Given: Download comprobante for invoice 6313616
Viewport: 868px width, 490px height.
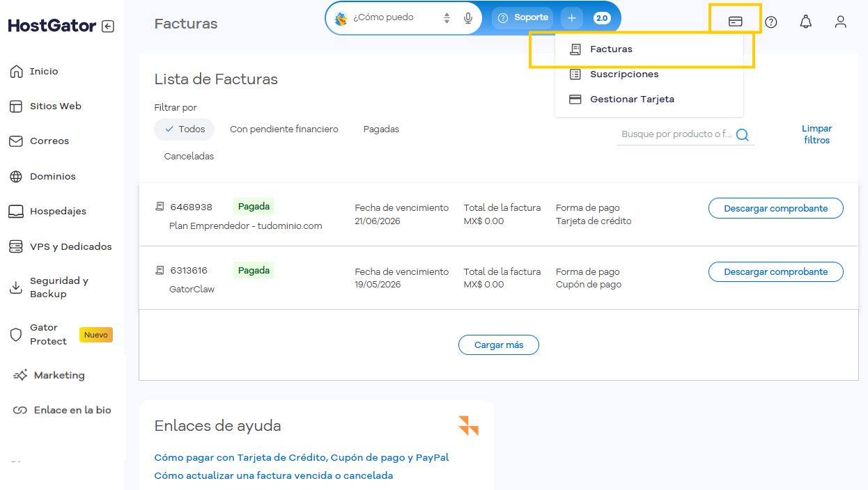Looking at the screenshot, I should coord(775,271).
